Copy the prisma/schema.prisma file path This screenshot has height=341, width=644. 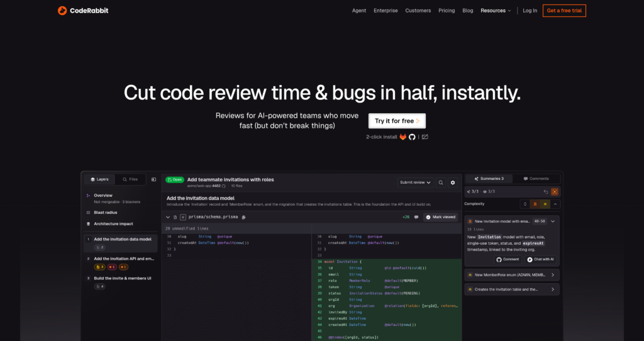pyautogui.click(x=243, y=217)
